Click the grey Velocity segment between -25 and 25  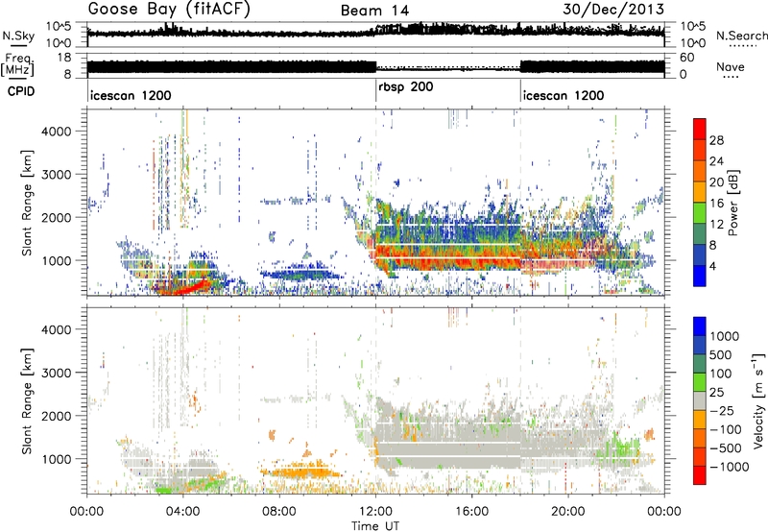point(700,400)
